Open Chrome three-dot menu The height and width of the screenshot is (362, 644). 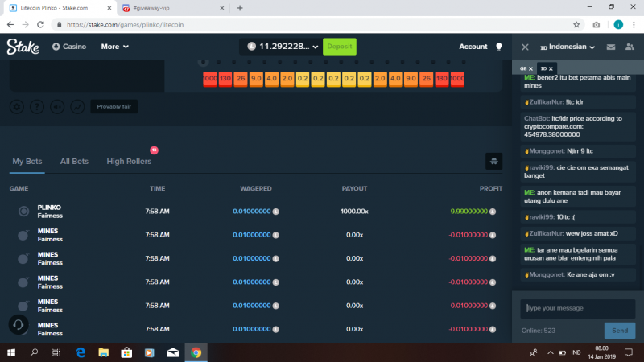[634, 25]
